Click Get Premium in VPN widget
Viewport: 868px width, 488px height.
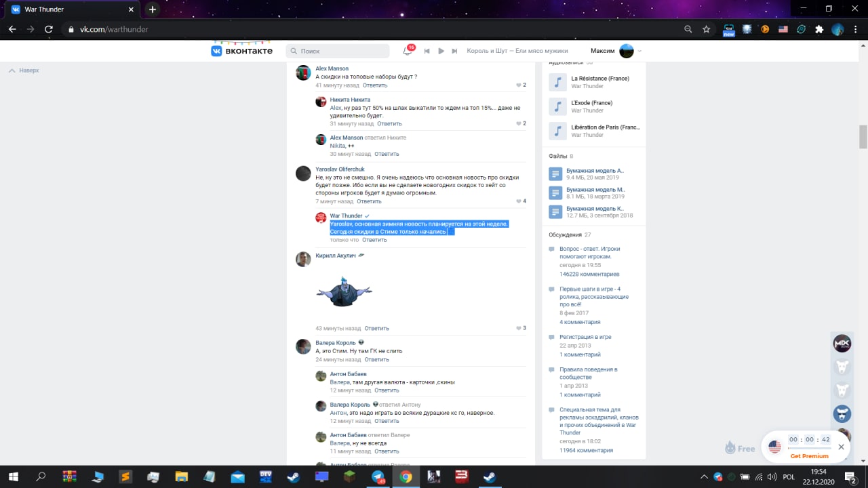click(809, 456)
